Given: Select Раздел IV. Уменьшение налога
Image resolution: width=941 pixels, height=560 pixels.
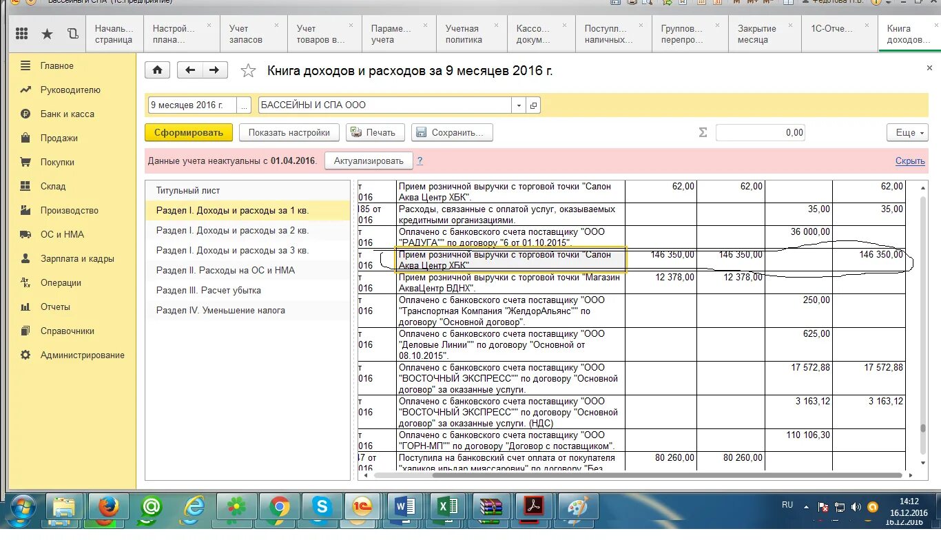Looking at the screenshot, I should [x=248, y=311].
